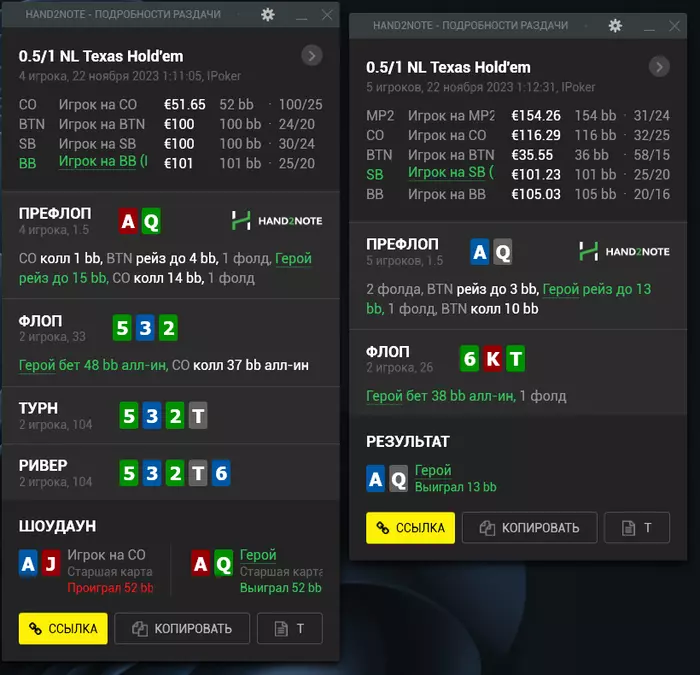Click left window title 0.5/1 NL Texas Hold'em
This screenshot has width=700, height=675.
click(101, 56)
